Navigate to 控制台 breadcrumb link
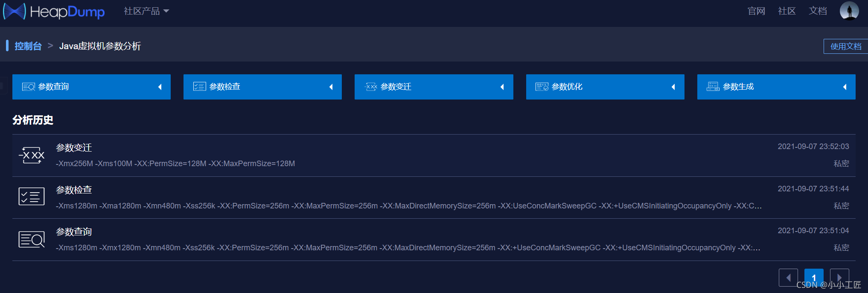 point(28,46)
